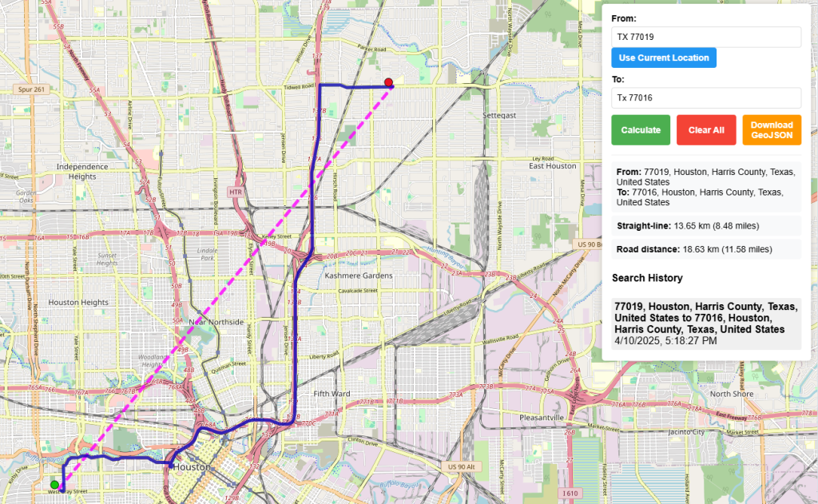
Task: Click the Use Current Location button
Action: click(664, 58)
